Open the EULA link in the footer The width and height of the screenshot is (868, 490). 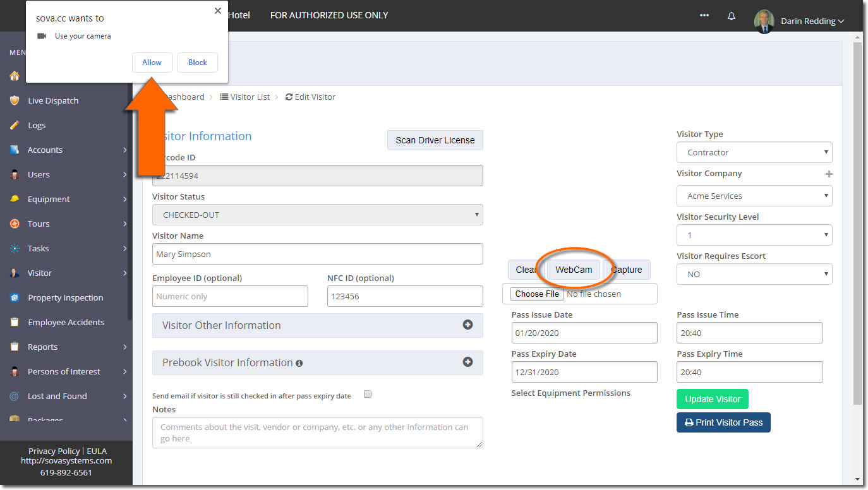tap(97, 451)
